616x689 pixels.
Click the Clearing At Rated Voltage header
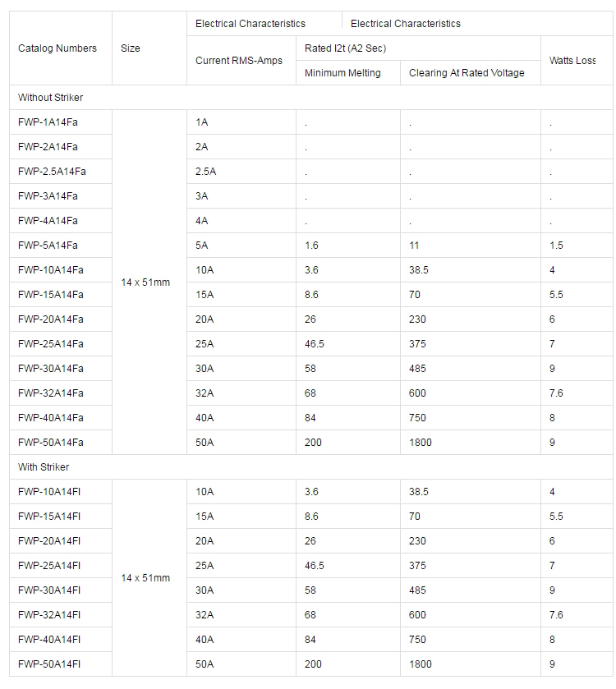click(x=467, y=73)
